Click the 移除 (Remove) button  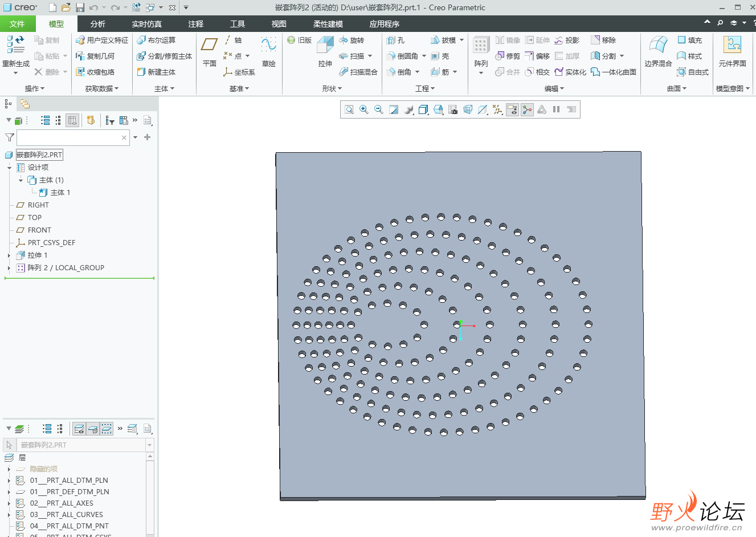click(x=603, y=40)
